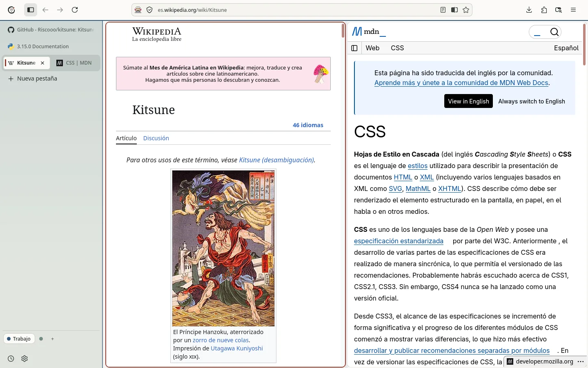Select the Trabajo workspace
588x368 pixels.
tap(19, 339)
